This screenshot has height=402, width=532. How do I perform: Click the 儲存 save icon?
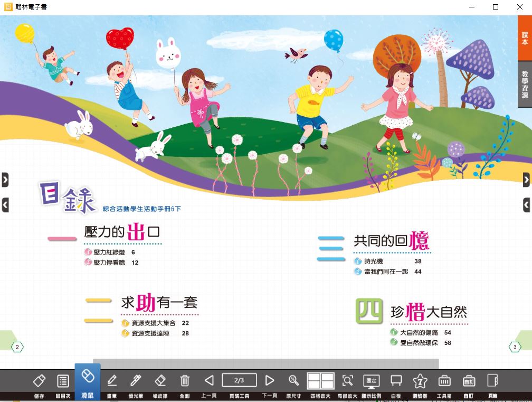[x=39, y=381]
